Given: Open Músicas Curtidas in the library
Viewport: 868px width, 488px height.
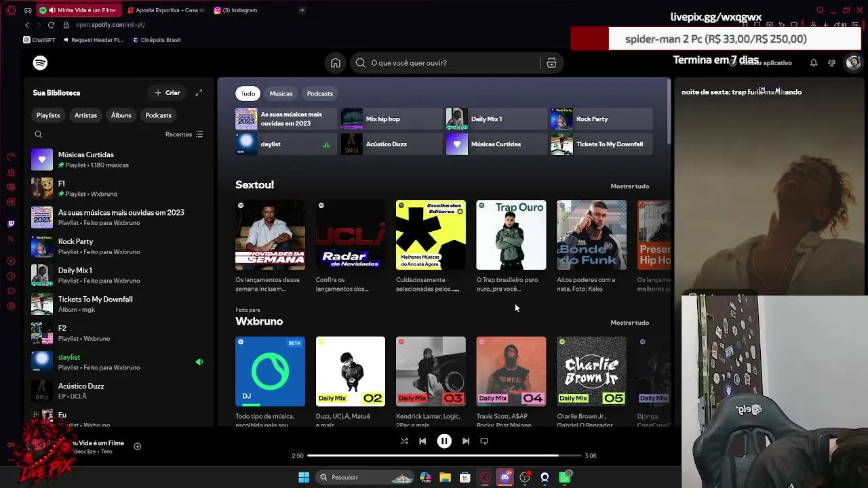Looking at the screenshot, I should [119, 159].
